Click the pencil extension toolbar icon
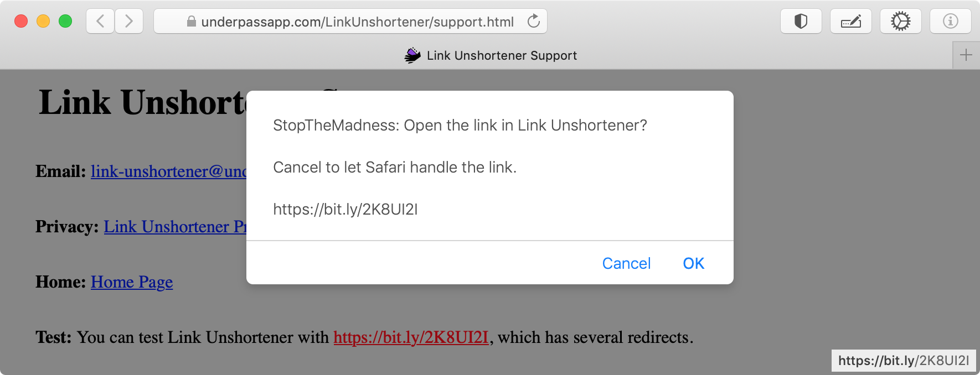Viewport: 980px width, 375px height. coord(850,22)
